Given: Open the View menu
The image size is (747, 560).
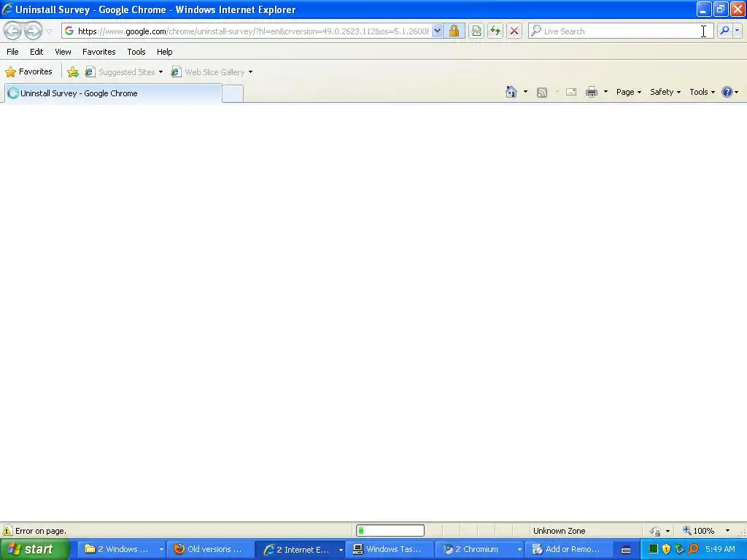Looking at the screenshot, I should pyautogui.click(x=63, y=52).
